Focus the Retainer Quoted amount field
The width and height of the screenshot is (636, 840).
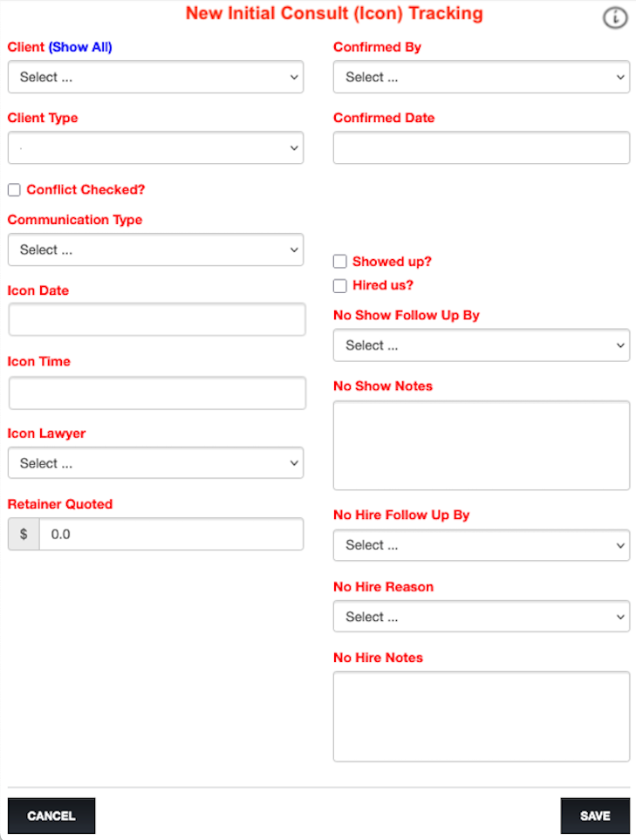[x=171, y=534]
